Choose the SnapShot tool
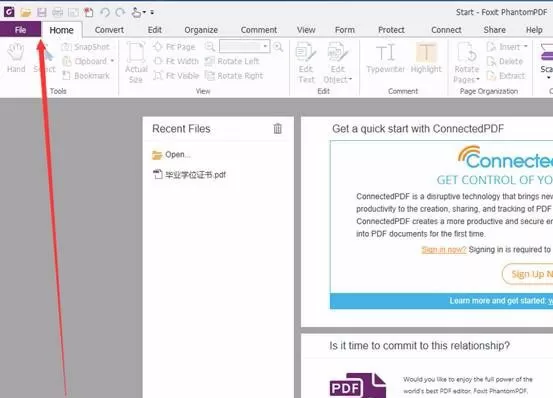The image size is (553, 398). tap(86, 47)
